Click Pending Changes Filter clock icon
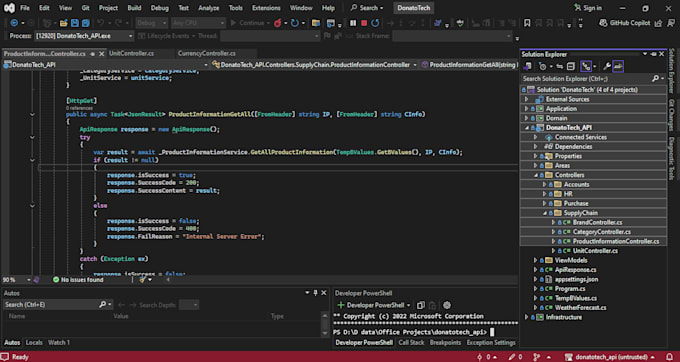This screenshot has height=362, width=680. (542, 66)
